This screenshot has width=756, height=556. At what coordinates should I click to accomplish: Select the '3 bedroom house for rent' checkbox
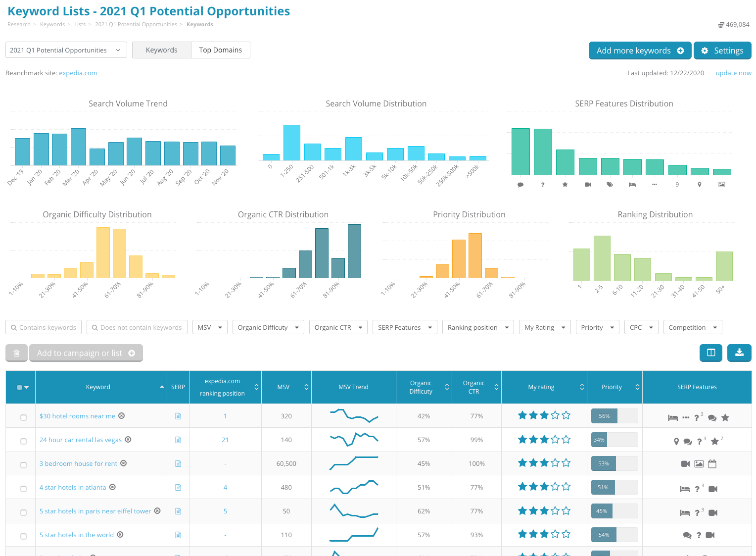click(23, 465)
